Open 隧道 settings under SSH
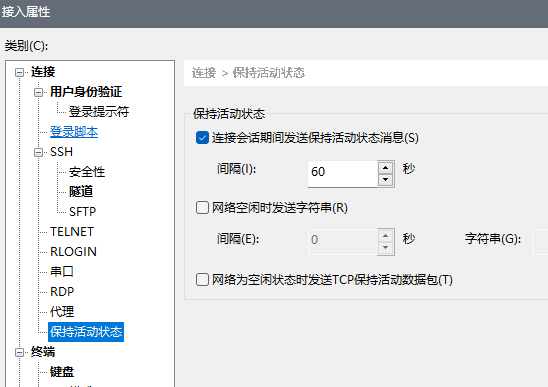This screenshot has width=548, height=387. point(81,192)
